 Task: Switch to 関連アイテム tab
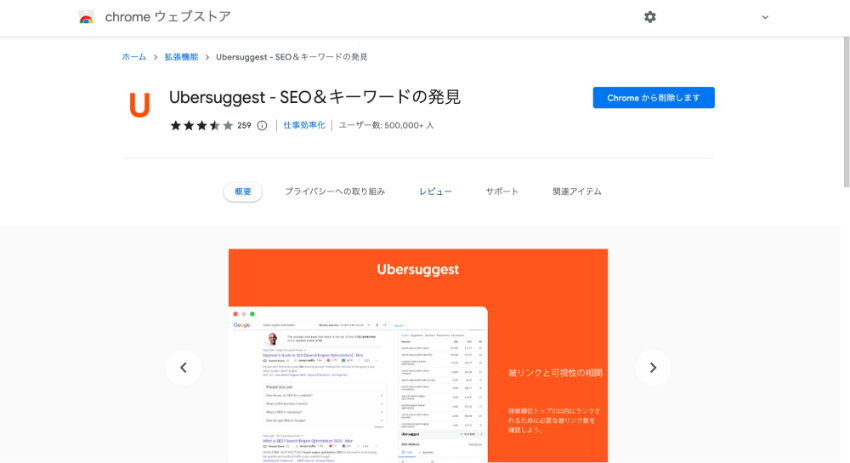[577, 191]
